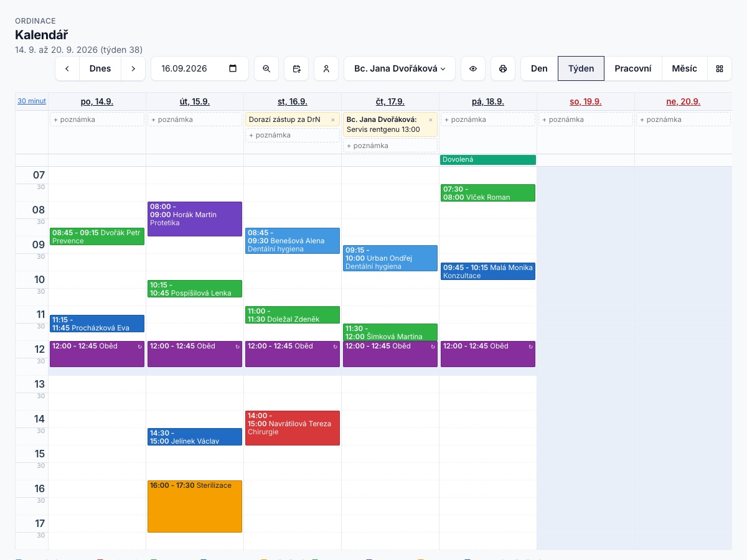Open the Saturday header 'so, 19.9.'
The width and height of the screenshot is (747, 560).
click(586, 101)
